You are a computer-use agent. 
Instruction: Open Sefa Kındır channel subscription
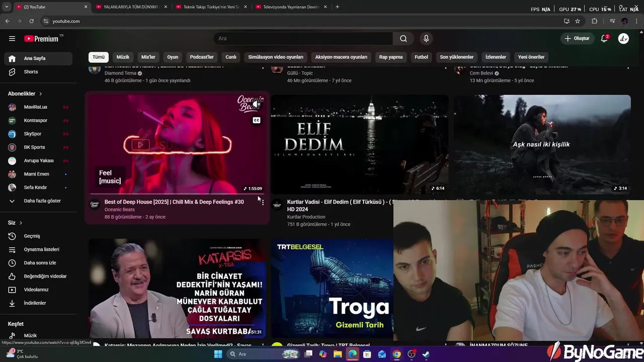tap(38, 188)
